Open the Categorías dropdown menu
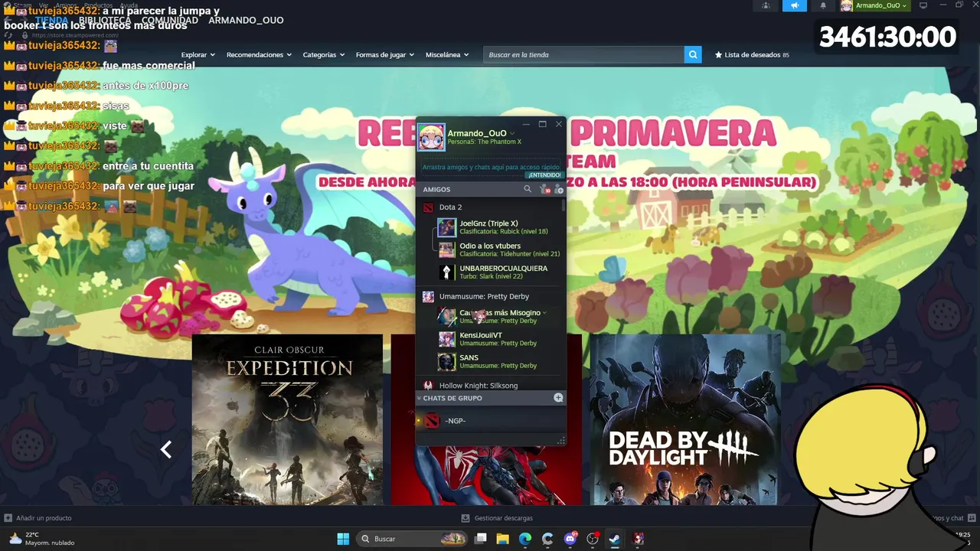980x551 pixels. pyautogui.click(x=323, y=54)
